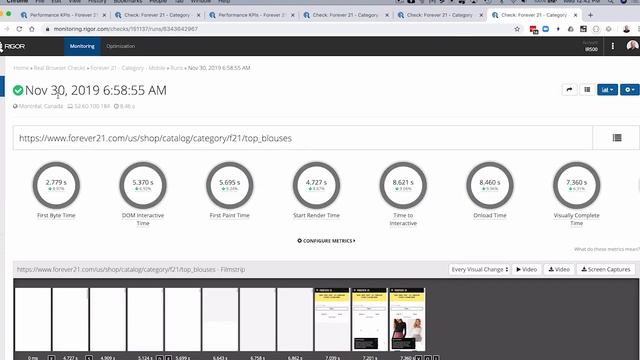Play the filmstrip Video
The height and width of the screenshot is (360, 640).
click(x=527, y=269)
